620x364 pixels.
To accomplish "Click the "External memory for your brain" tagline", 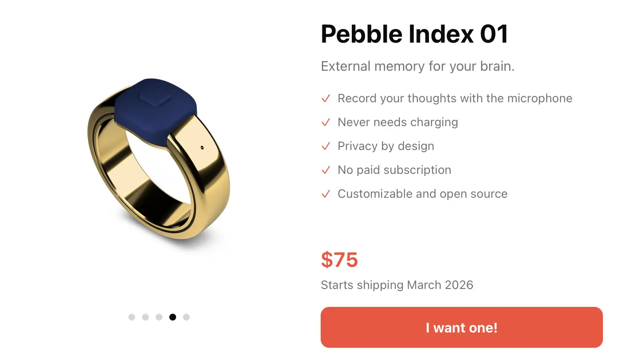I will 417,66.
